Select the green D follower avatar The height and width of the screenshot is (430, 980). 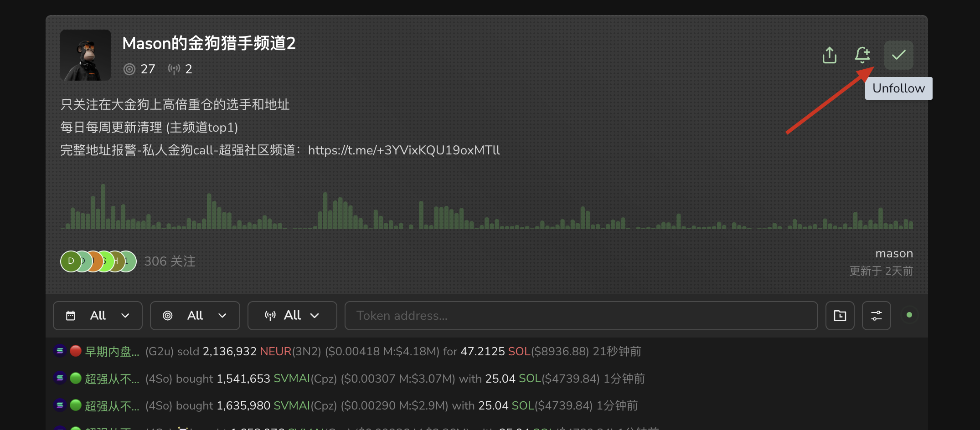click(x=70, y=261)
